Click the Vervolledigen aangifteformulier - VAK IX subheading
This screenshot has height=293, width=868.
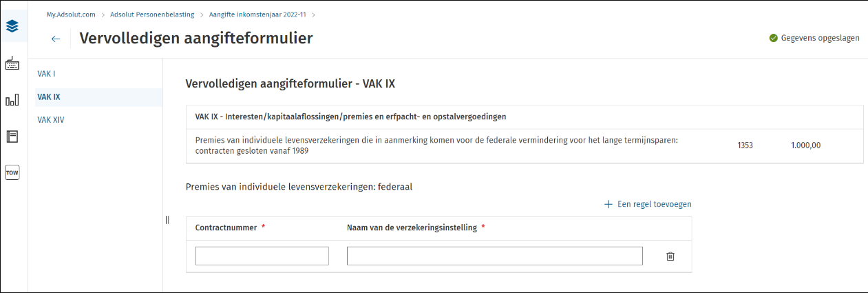(290, 84)
